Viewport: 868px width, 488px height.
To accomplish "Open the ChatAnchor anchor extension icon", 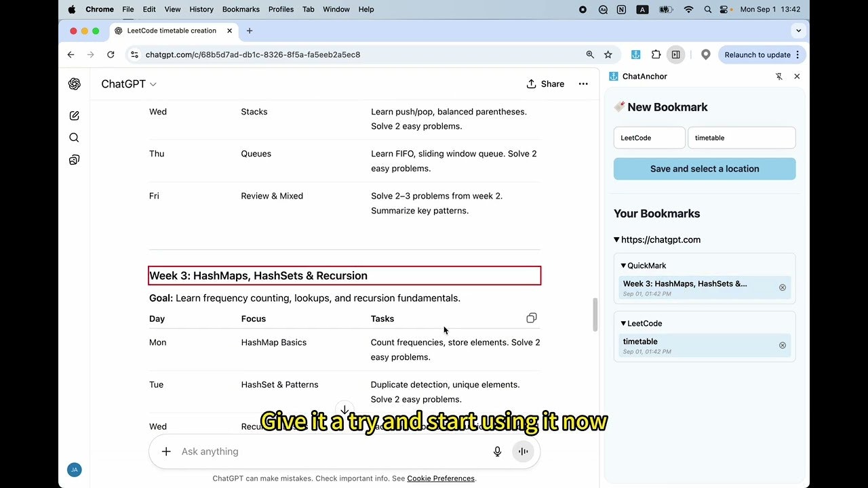I will tap(636, 55).
